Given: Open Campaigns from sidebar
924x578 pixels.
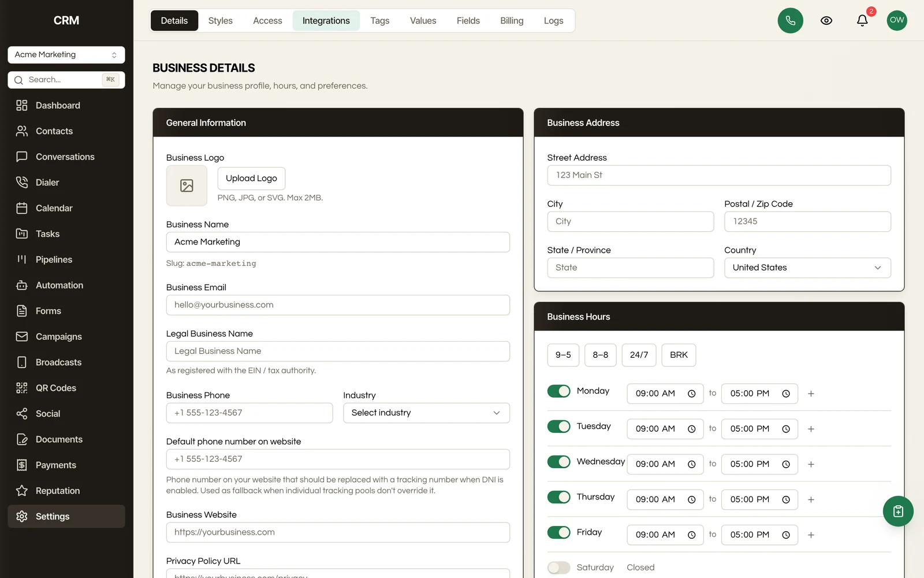Looking at the screenshot, I should click(66, 337).
